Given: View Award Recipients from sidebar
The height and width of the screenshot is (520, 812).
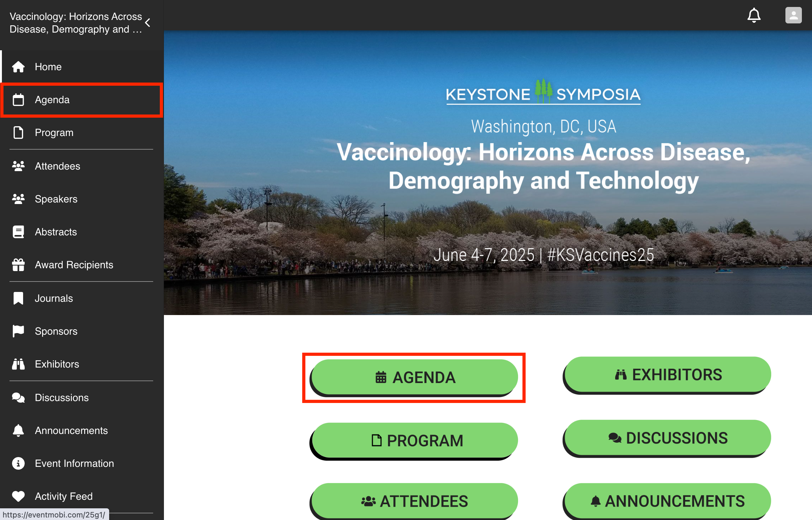Looking at the screenshot, I should [x=82, y=265].
